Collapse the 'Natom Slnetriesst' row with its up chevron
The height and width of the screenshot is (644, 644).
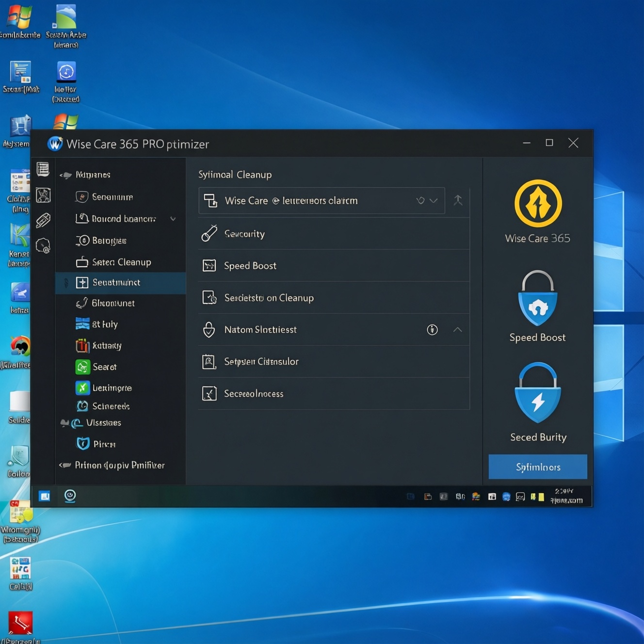click(x=457, y=330)
